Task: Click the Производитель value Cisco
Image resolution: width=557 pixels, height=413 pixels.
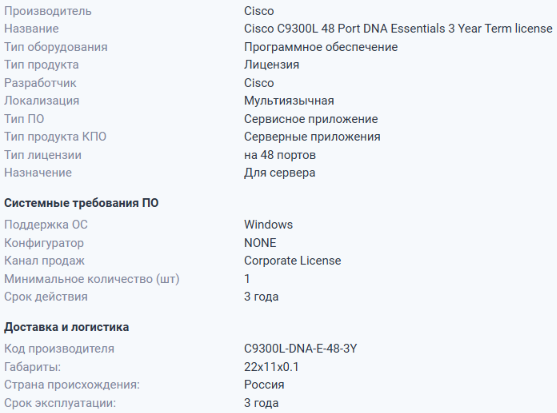Action: pos(259,11)
